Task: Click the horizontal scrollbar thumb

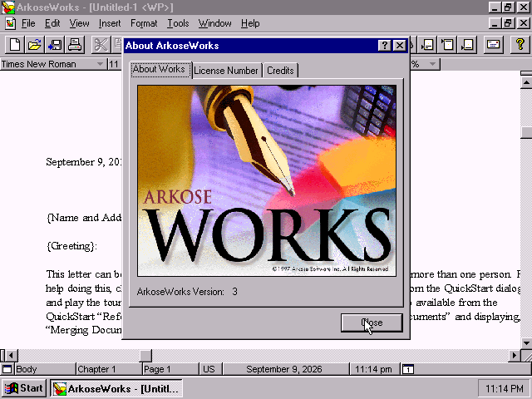Action: click(145, 355)
